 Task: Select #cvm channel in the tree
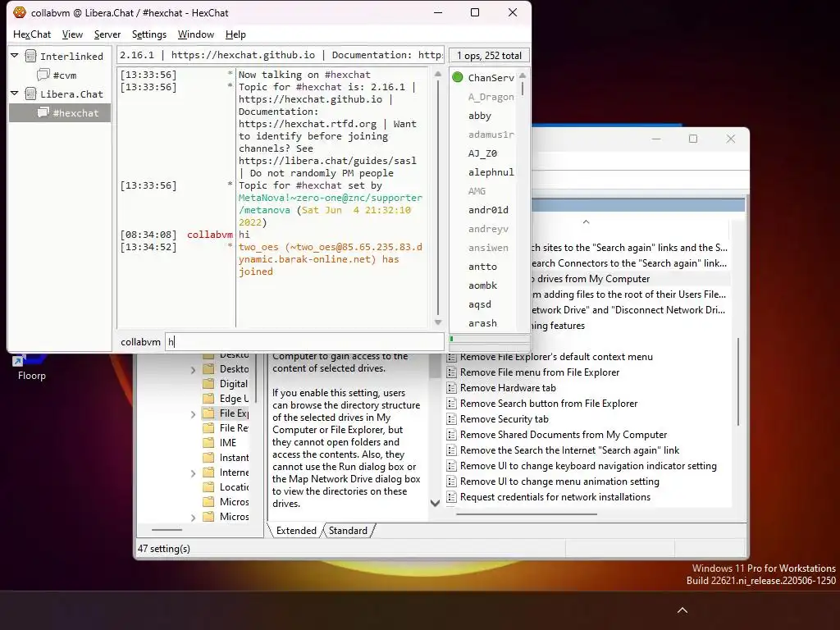(65, 75)
